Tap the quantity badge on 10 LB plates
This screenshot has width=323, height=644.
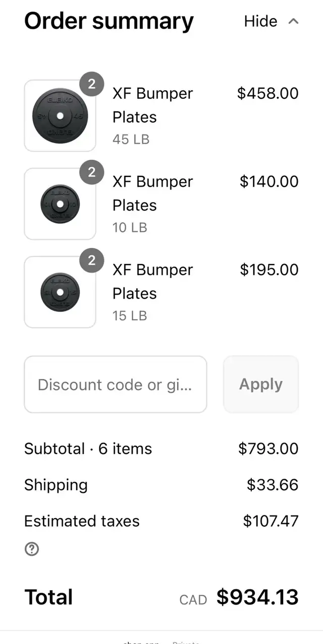coord(91,172)
